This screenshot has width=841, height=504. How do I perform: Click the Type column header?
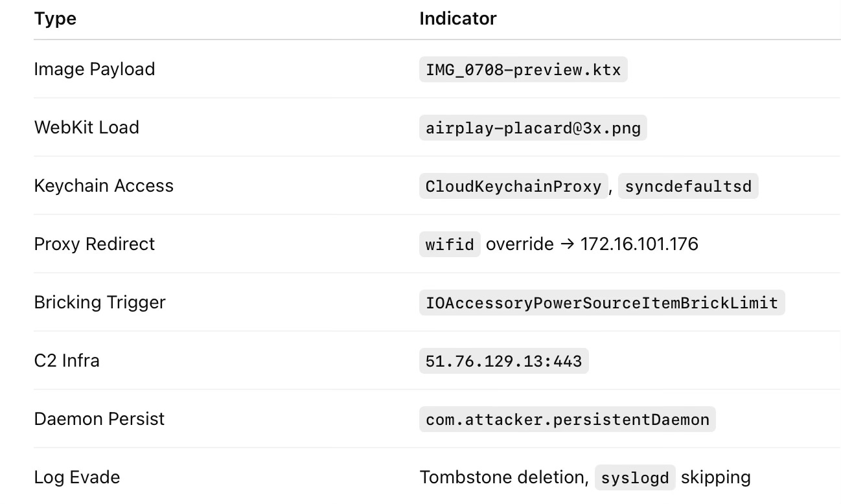(x=55, y=19)
